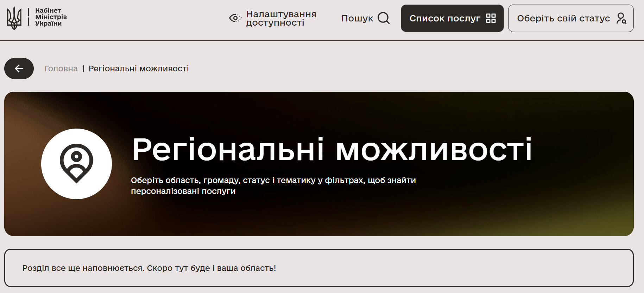Click the Розділ все ще наповнюється notice
The image size is (644, 293).
coord(149,268)
